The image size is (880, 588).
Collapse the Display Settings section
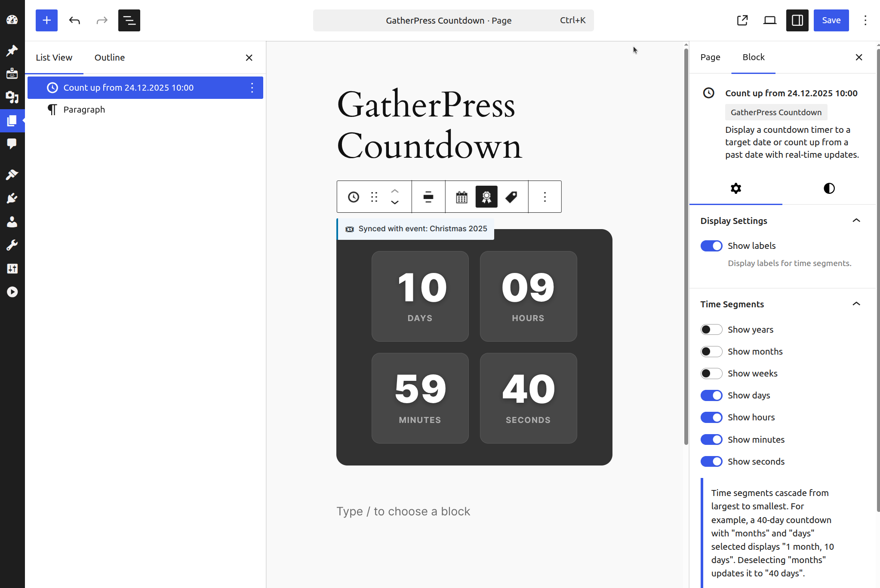[x=855, y=220]
